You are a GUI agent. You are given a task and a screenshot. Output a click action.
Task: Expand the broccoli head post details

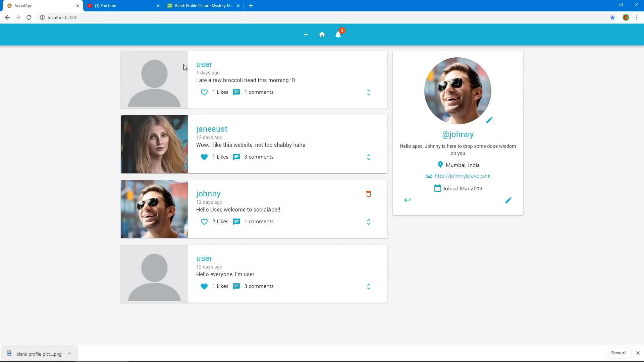368,93
